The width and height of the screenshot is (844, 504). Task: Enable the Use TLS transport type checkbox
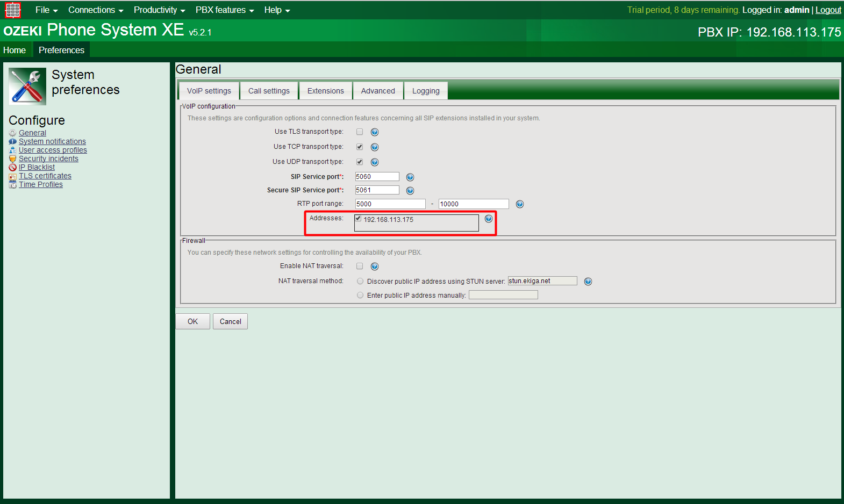pos(360,132)
